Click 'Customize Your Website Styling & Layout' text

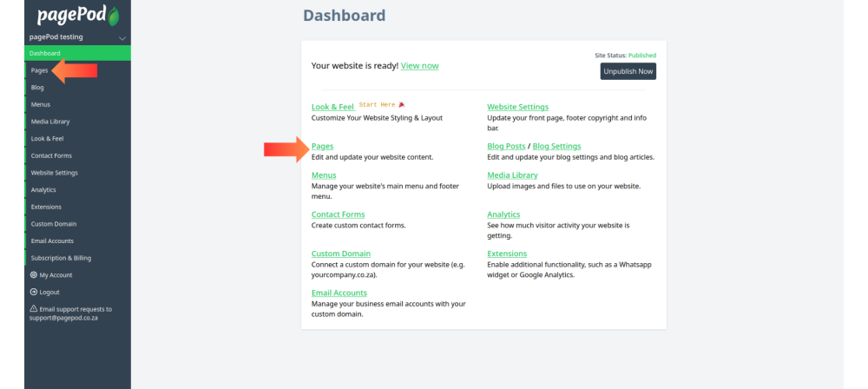pyautogui.click(x=377, y=118)
